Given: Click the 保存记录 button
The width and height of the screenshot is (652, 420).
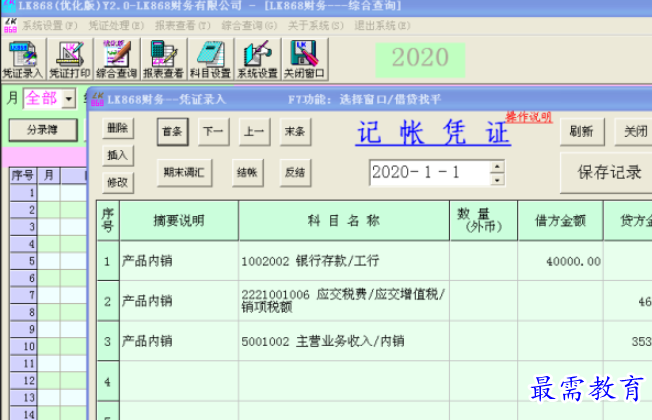Looking at the screenshot, I should 608,173.
